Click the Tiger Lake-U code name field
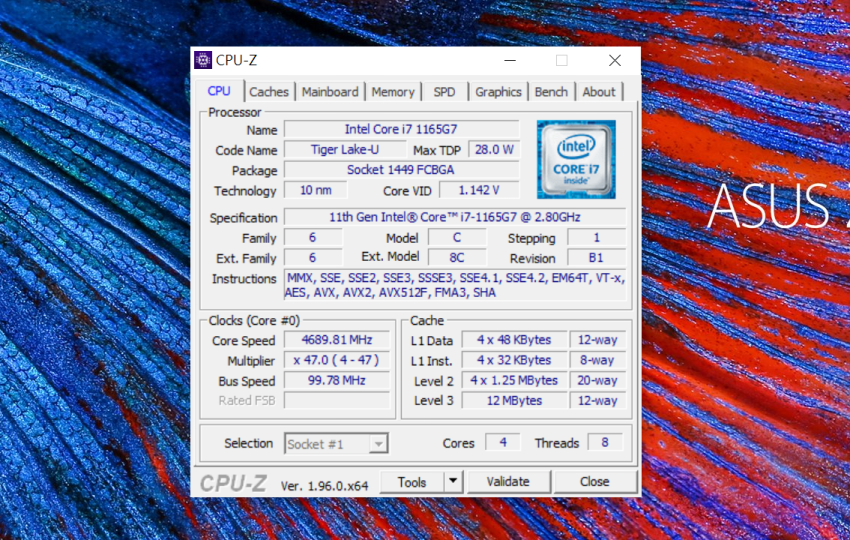The height and width of the screenshot is (540, 850). [x=345, y=150]
